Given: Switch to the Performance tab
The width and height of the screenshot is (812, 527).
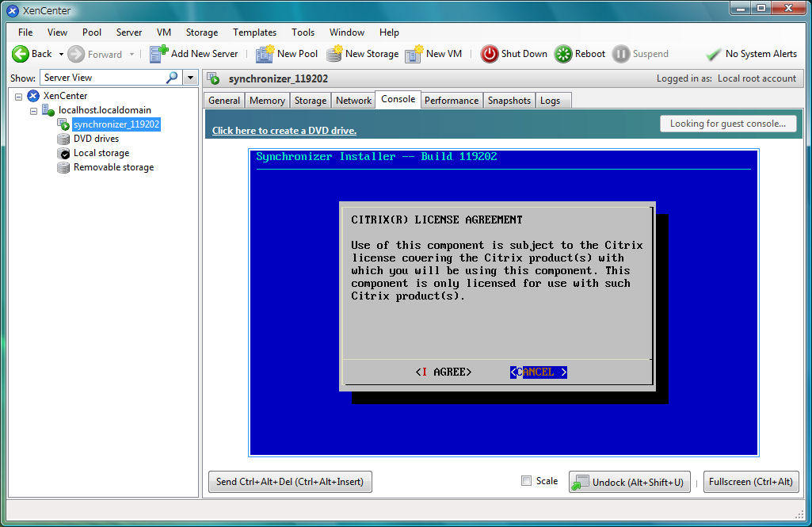Looking at the screenshot, I should pos(452,101).
